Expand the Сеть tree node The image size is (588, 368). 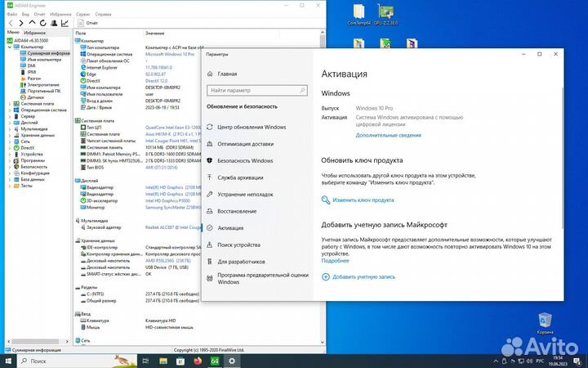pyautogui.click(x=10, y=141)
